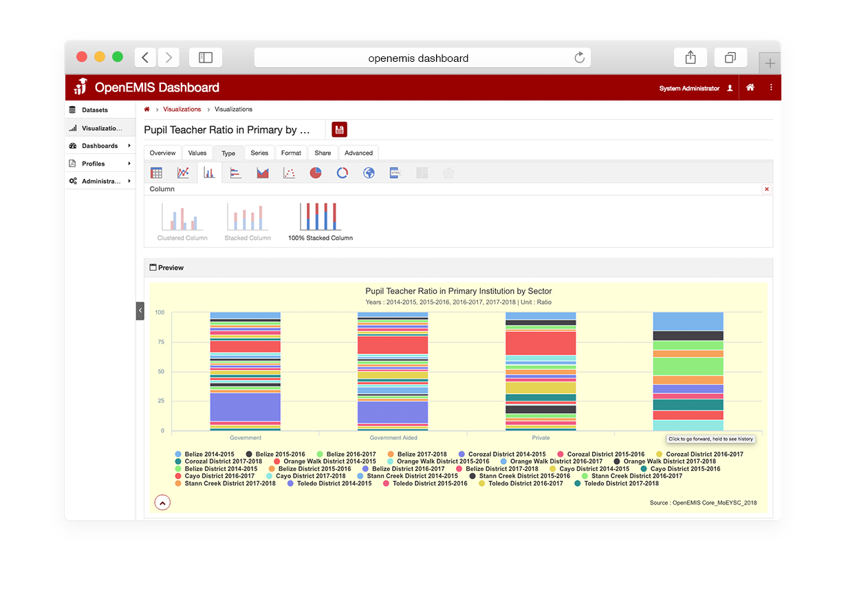846x616 pixels.
Task: Collapse the preview with the chevron-up button
Action: 162,503
